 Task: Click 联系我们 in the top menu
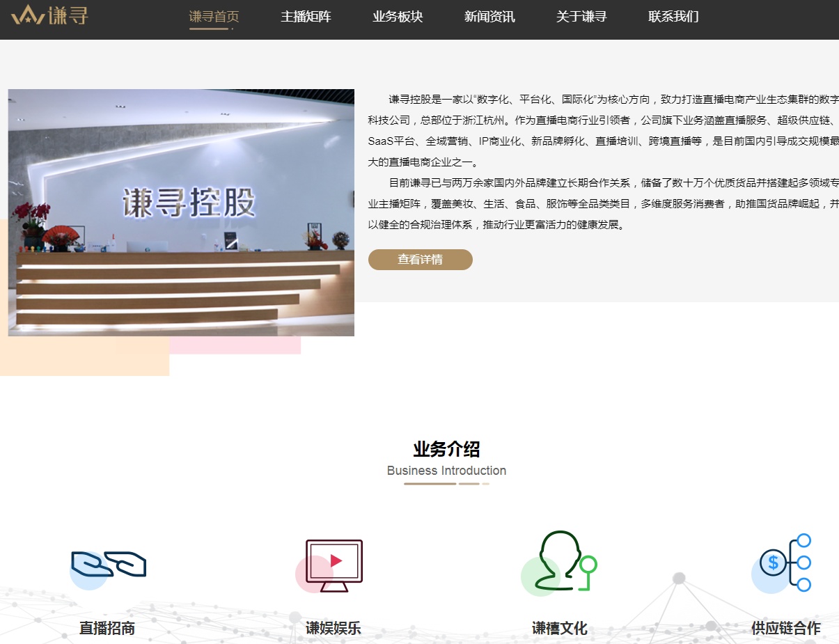(673, 17)
